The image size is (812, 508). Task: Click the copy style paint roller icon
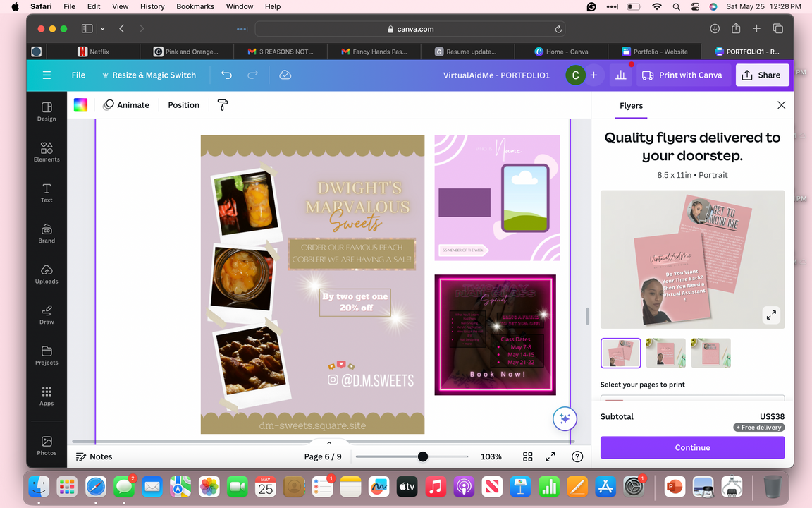coord(223,105)
